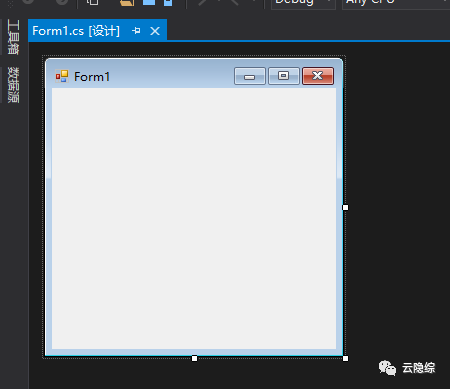Open the 数据源 side panel
Viewport: 450px width, 389px height.
(x=13, y=85)
